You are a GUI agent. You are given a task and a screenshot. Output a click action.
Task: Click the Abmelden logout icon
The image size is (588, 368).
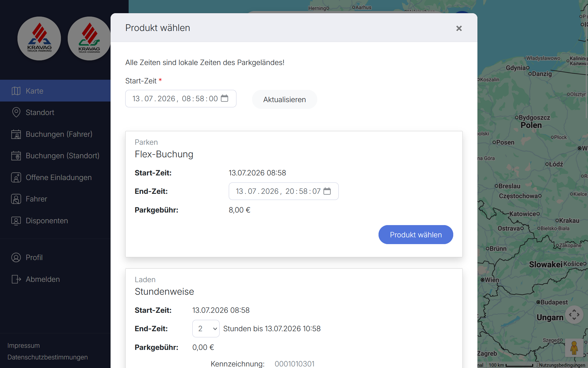pyautogui.click(x=16, y=279)
